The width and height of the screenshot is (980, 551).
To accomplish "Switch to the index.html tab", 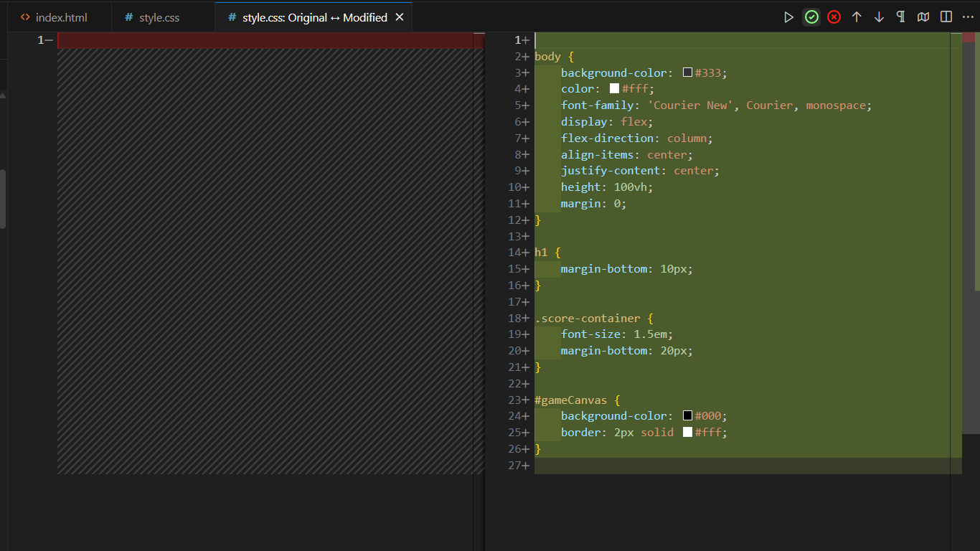I will 60,17.
